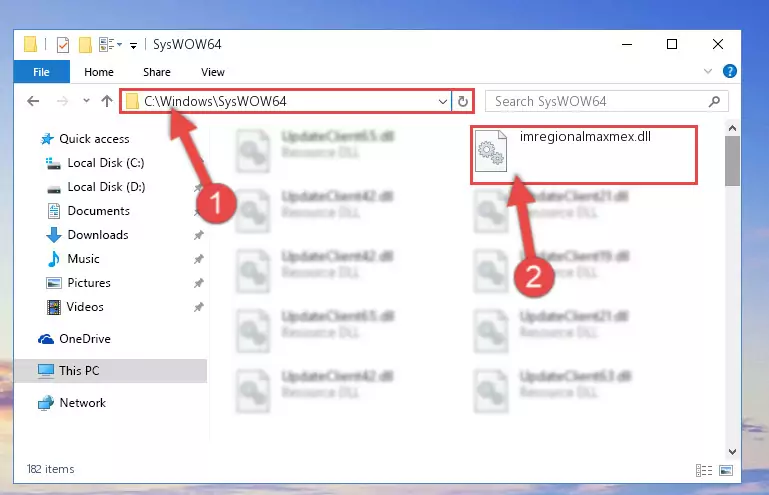Click the Pictures icon in the sidebar
Viewport: 769px width, 495px height.
53,283
